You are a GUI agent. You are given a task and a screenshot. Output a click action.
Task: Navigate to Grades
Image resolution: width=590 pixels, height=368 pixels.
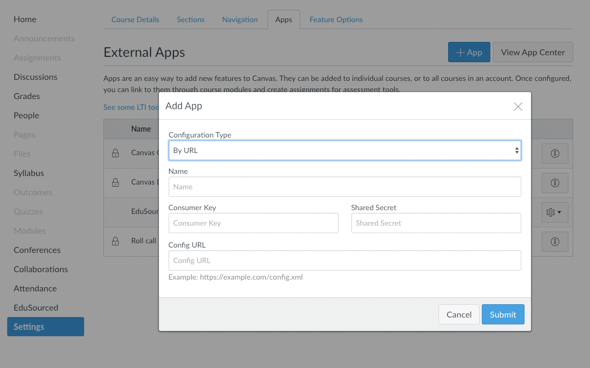[27, 96]
